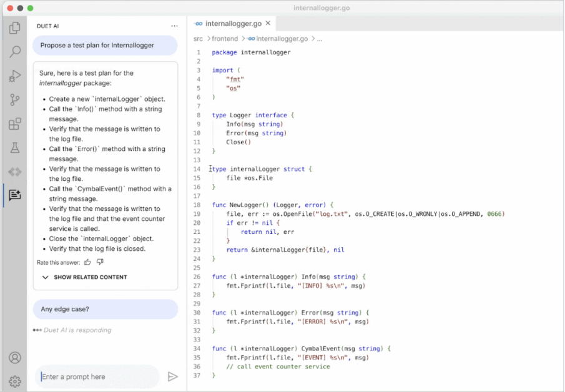Expand Show Related Content section
565x392 pixels.
pos(85,277)
